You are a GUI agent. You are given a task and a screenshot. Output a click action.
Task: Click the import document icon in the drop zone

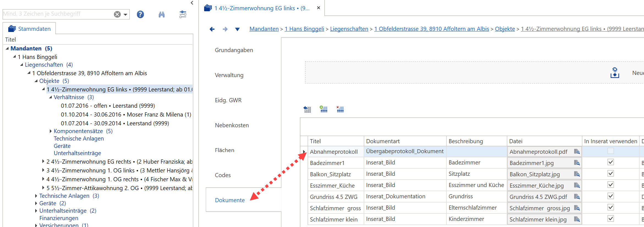615,73
